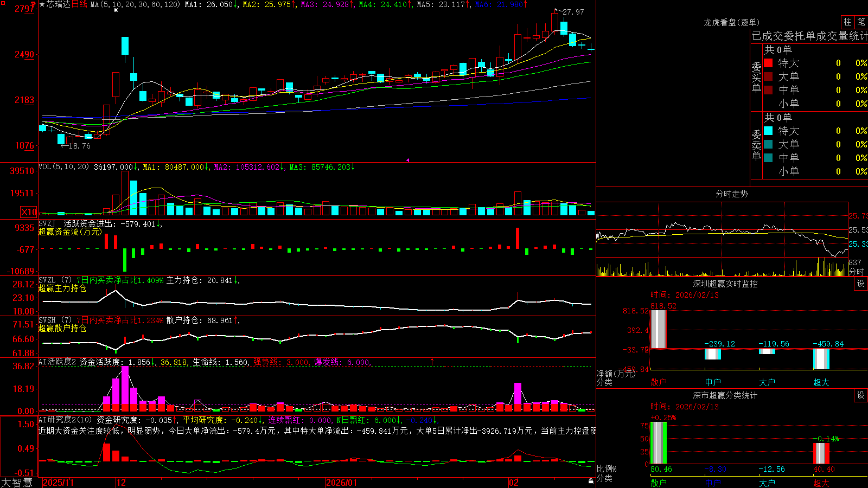Click the MA(5,10,20,30,60,120) indicator label
Screen dimensions: 868x488
pos(135,4)
